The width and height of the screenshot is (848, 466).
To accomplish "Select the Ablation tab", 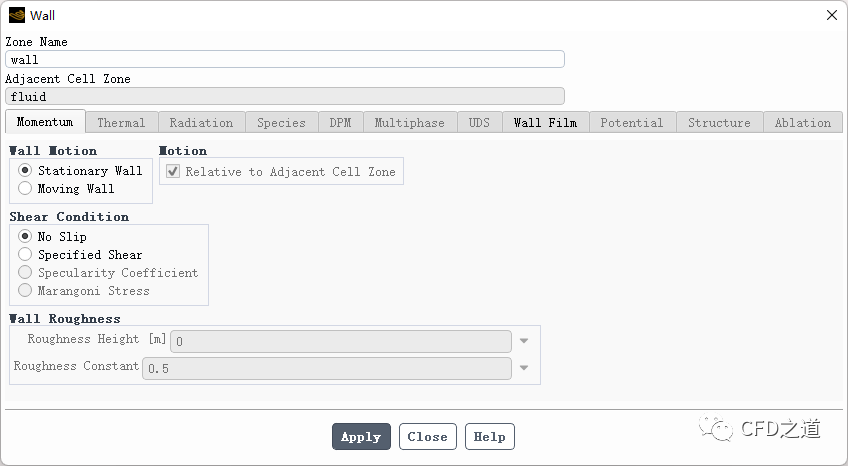I will tap(802, 123).
